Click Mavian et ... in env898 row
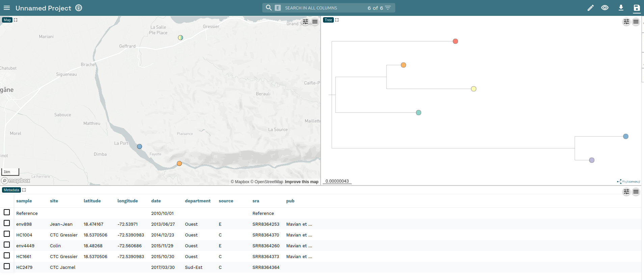 (299, 224)
